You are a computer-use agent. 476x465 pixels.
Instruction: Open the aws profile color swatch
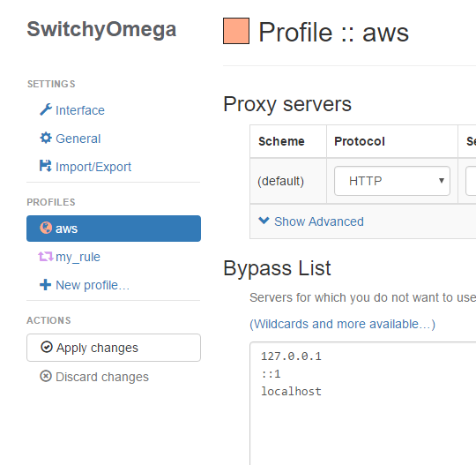(x=236, y=31)
